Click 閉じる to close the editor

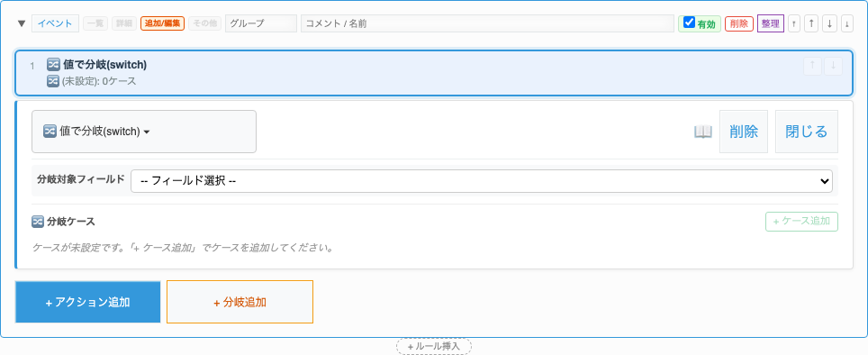pos(807,132)
